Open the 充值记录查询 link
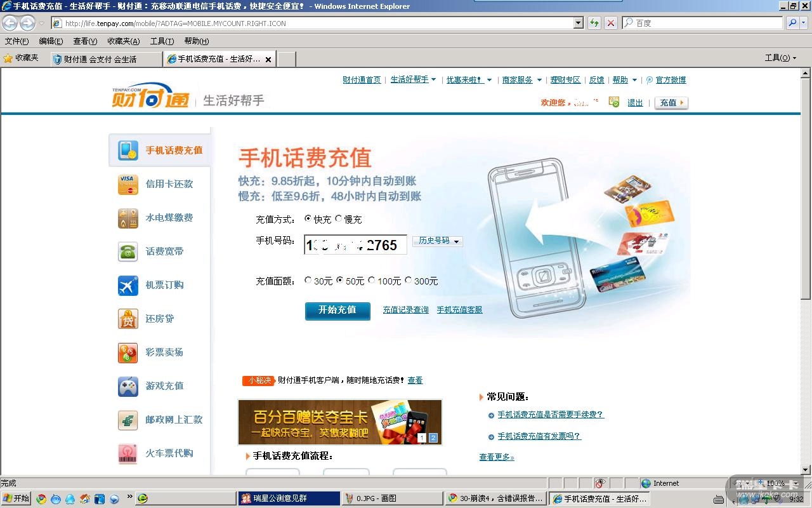This screenshot has width=812, height=508. pos(405,310)
